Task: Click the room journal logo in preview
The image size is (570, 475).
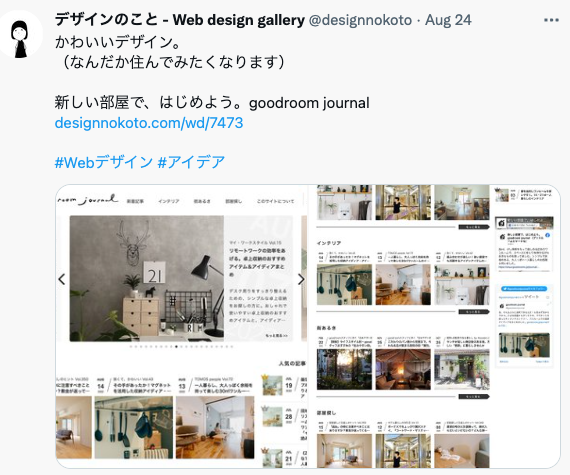Action: (x=88, y=200)
